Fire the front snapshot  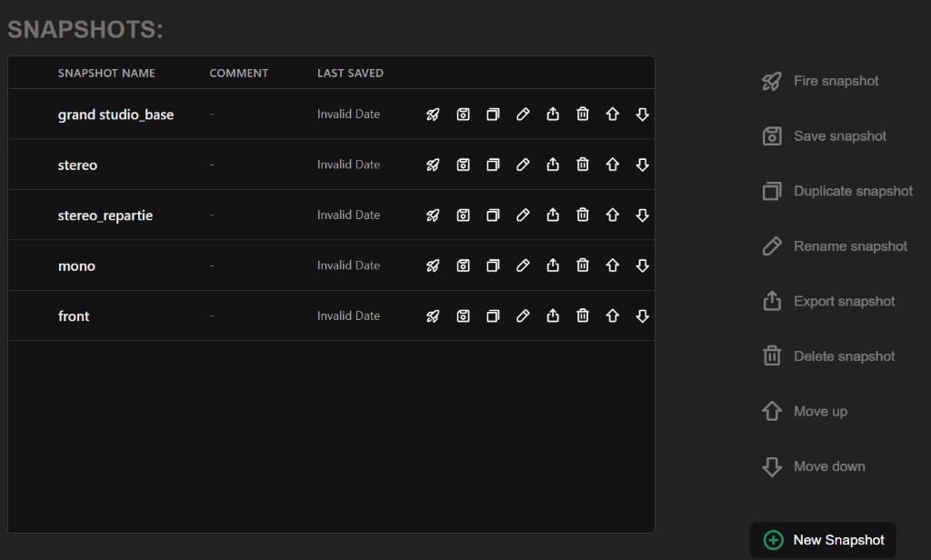coord(433,316)
